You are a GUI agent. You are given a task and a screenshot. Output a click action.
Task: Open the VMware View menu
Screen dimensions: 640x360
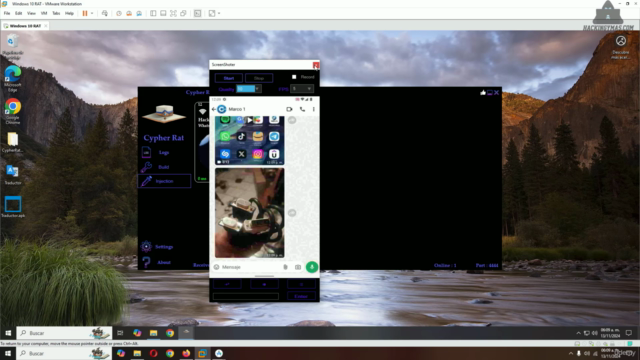click(31, 13)
